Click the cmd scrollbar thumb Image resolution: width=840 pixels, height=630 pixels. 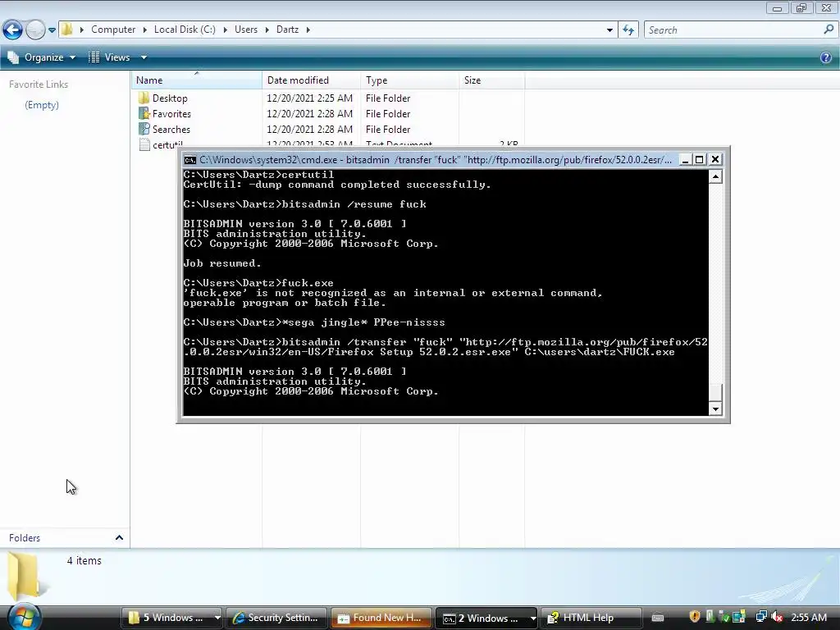715,393
